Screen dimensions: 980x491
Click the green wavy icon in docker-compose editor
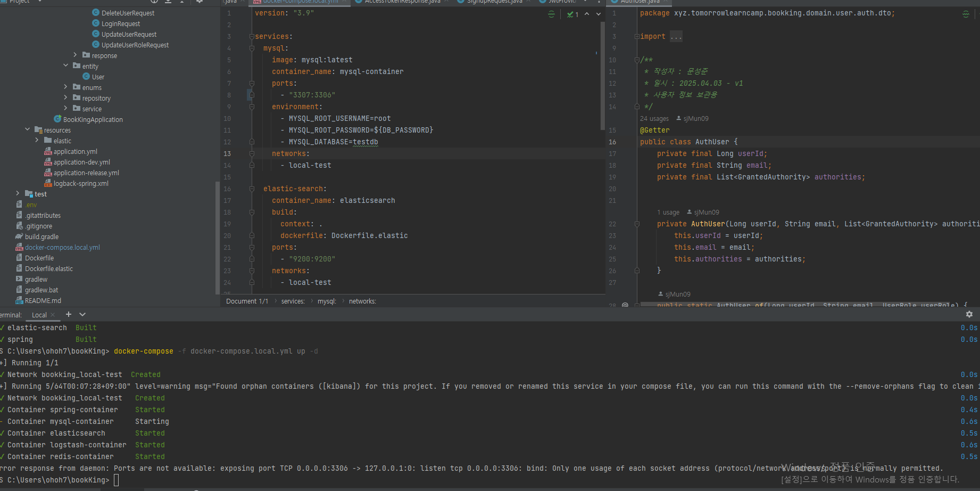[x=551, y=14]
